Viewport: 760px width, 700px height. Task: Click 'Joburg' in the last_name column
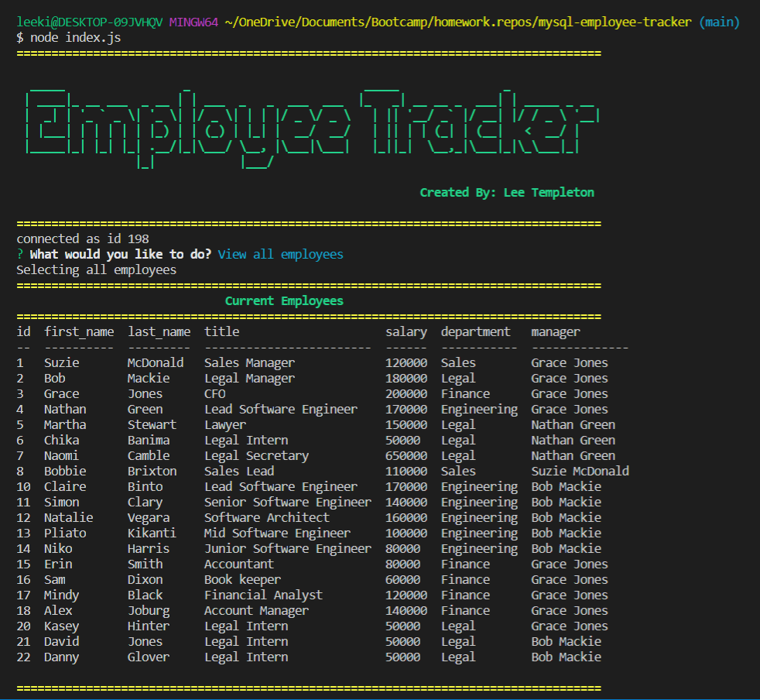point(149,611)
